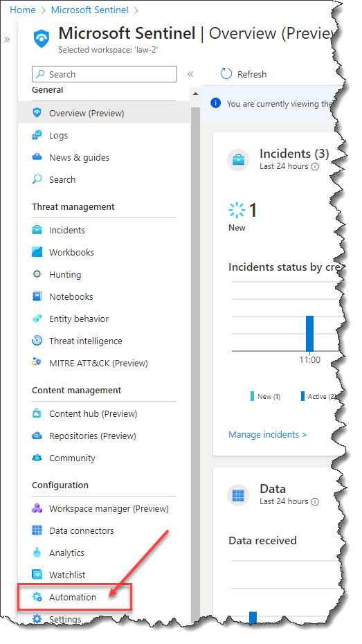Click the Overview shield icon in sidebar
Image resolution: width=362 pixels, height=644 pixels.
tap(37, 113)
